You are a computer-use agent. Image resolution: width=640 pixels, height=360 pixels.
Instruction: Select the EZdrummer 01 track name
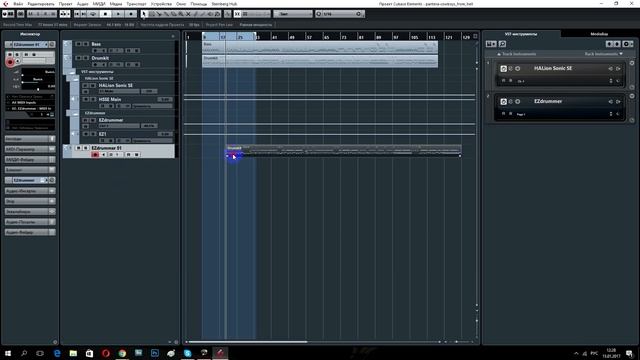107,148
